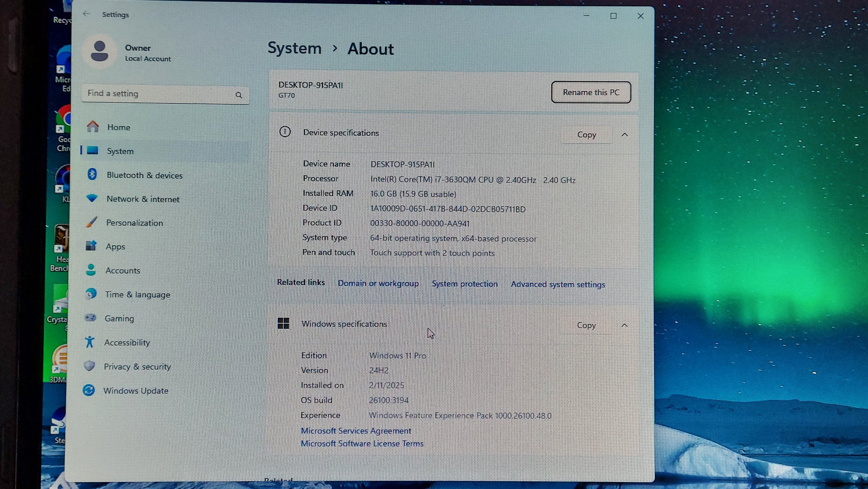Image resolution: width=868 pixels, height=489 pixels.
Task: Go to Personalization settings
Action: click(165, 223)
